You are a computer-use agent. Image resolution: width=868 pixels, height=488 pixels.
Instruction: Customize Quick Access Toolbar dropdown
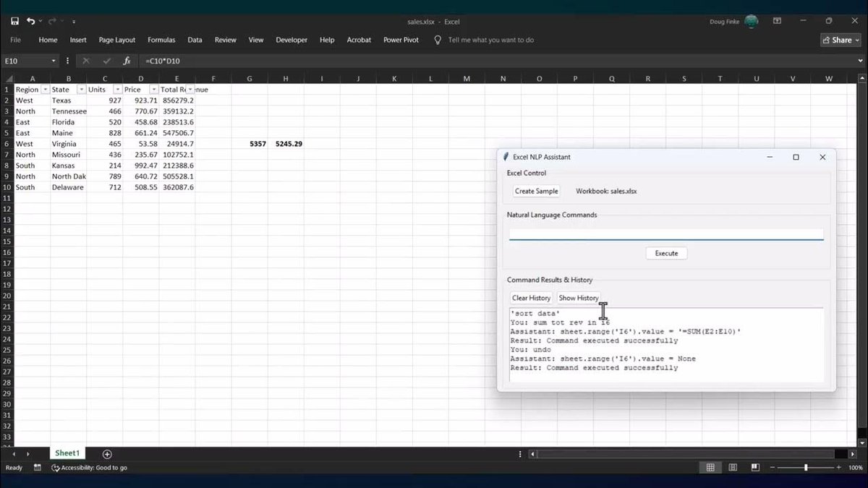74,22
